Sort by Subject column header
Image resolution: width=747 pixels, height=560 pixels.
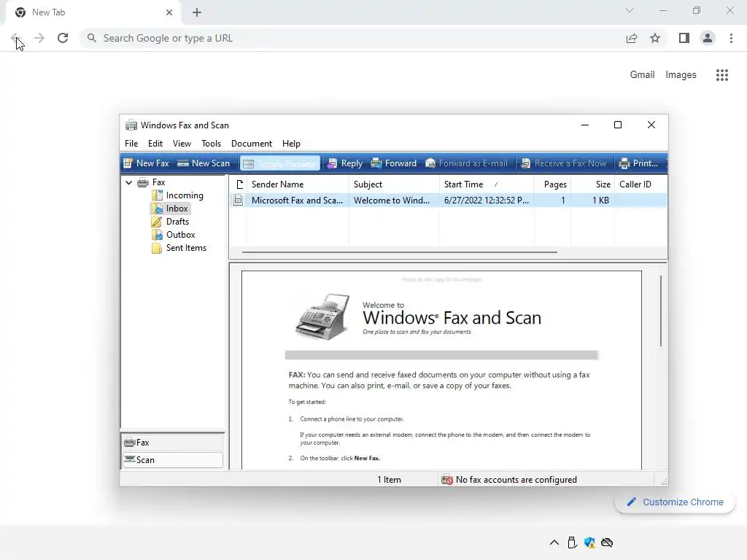coord(394,184)
